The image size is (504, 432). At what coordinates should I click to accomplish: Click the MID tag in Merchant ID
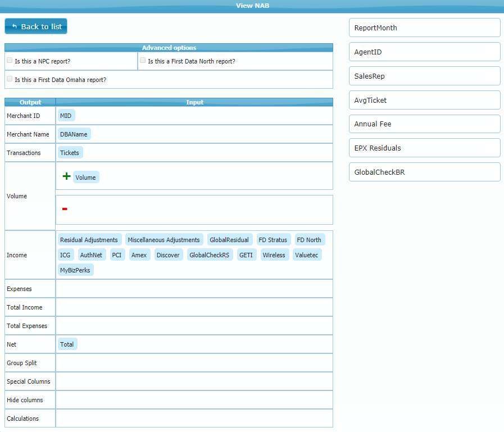(x=66, y=115)
